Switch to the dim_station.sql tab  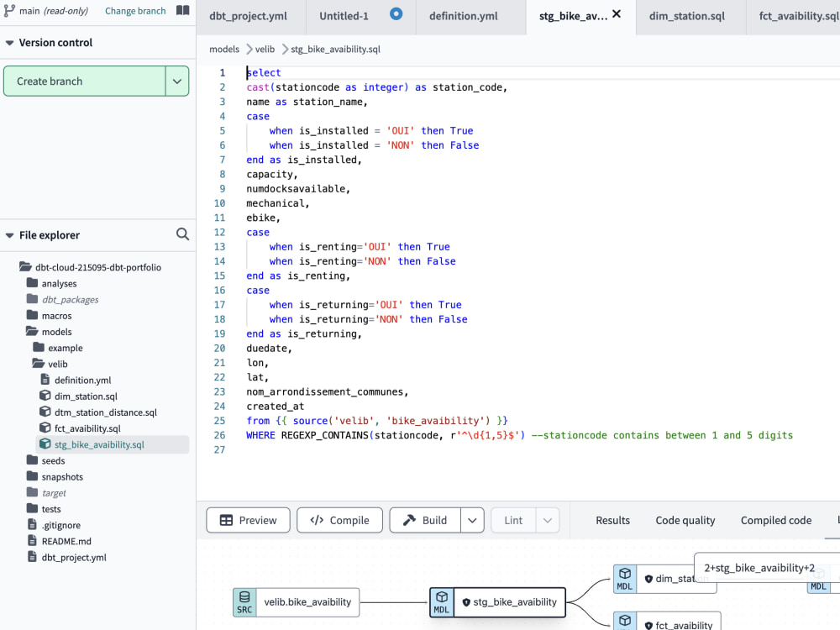687,16
